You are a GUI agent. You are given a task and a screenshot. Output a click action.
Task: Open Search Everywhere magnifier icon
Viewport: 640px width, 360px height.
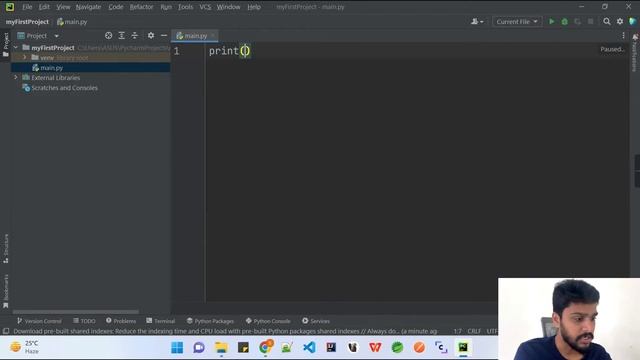pos(607,22)
